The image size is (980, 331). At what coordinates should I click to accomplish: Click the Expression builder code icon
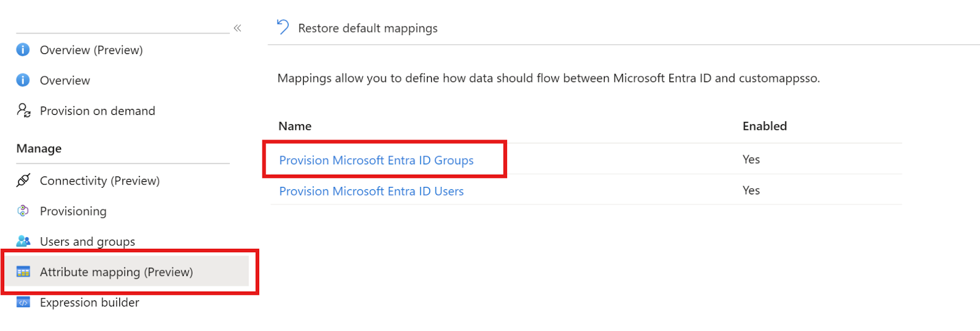tap(23, 302)
